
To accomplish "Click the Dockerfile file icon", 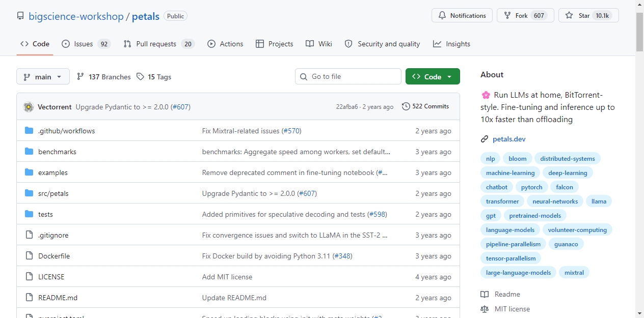I will [x=29, y=256].
